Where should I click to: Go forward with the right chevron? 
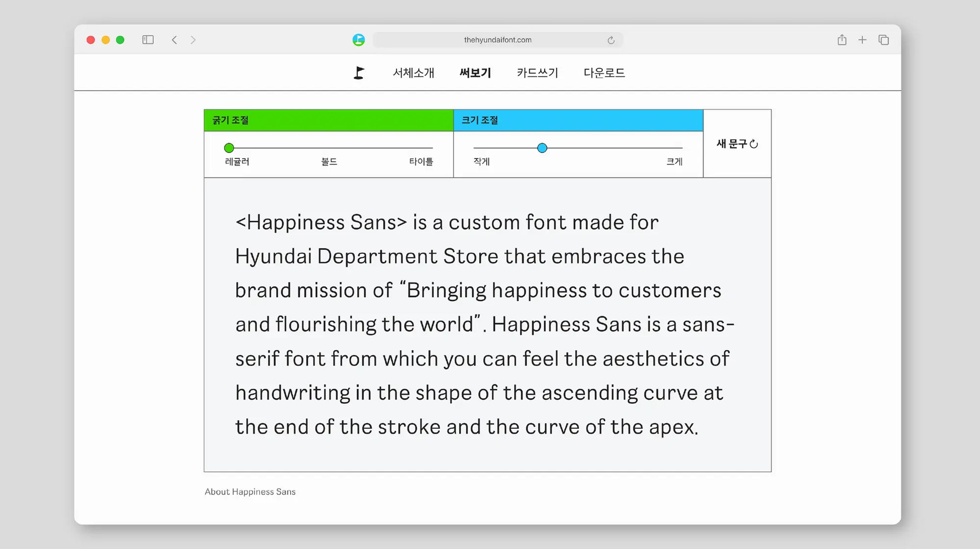click(193, 40)
